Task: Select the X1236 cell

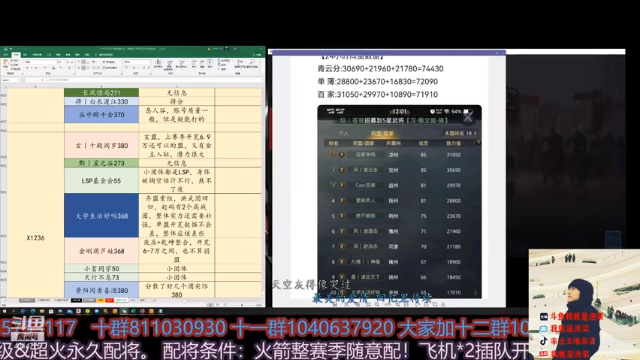Action: [36, 238]
